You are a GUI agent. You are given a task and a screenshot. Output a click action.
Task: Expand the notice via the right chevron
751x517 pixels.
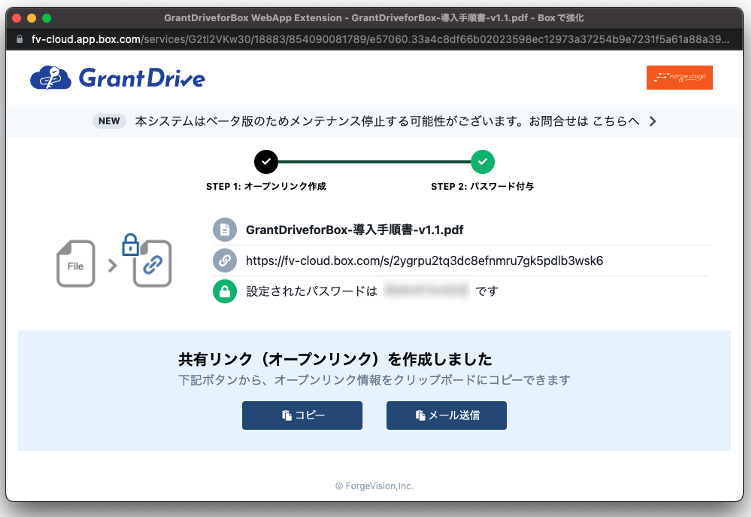point(653,121)
